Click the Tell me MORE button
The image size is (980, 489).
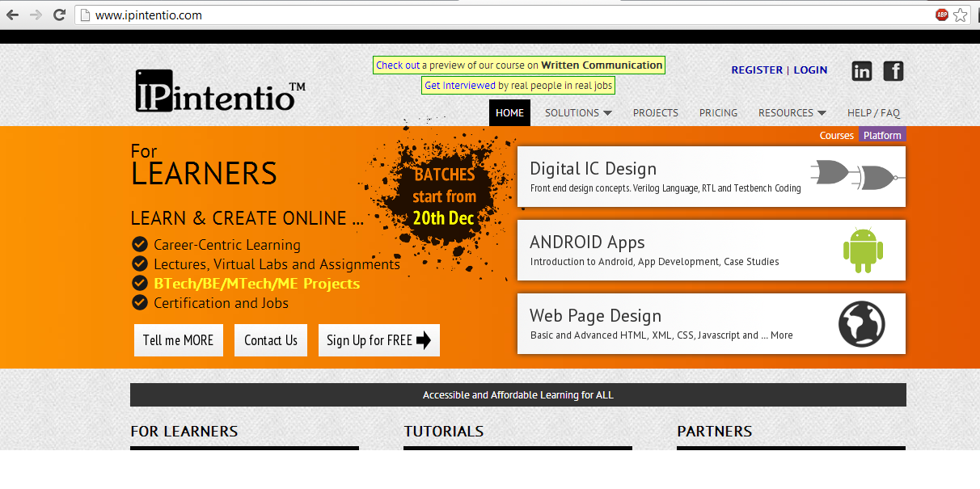coord(179,340)
